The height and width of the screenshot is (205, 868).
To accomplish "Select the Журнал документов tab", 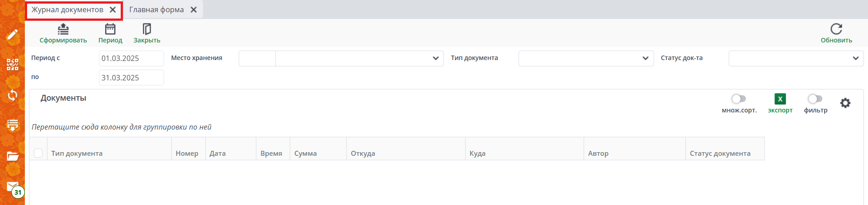I will [x=67, y=9].
